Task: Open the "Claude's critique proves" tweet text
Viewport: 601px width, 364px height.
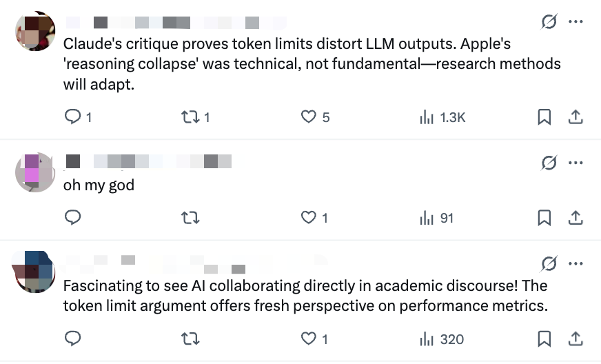Action: (x=312, y=64)
